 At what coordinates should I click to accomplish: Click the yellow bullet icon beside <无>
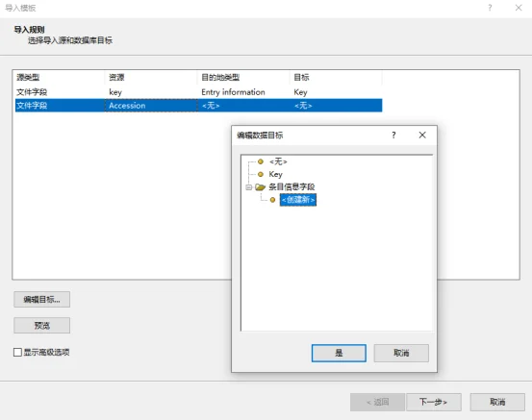pyautogui.click(x=261, y=161)
